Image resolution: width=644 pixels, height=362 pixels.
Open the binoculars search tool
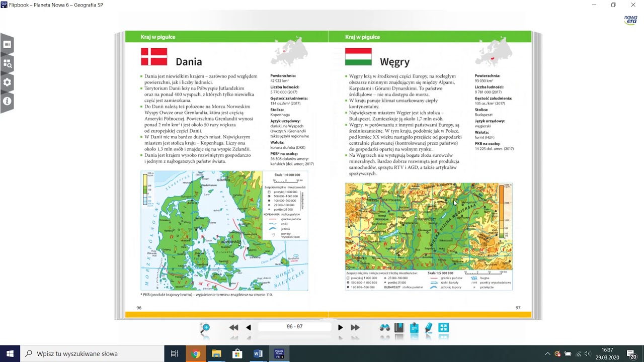point(385,328)
